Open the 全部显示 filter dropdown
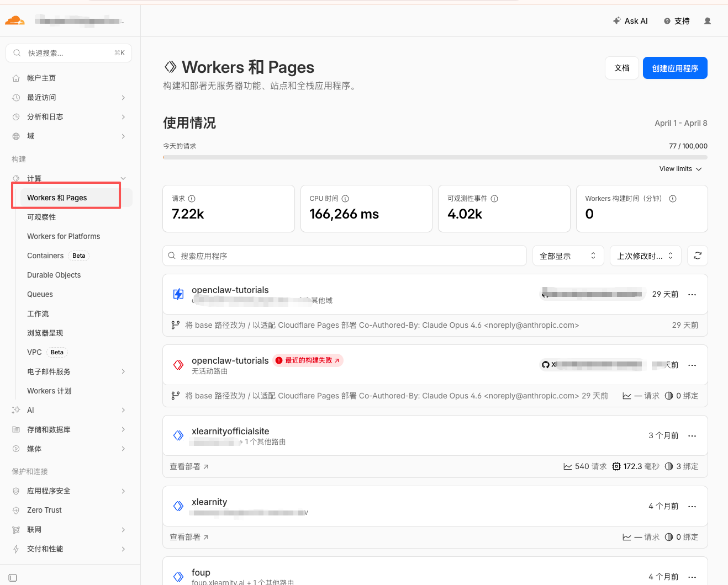Image resolution: width=728 pixels, height=585 pixels. pos(568,256)
